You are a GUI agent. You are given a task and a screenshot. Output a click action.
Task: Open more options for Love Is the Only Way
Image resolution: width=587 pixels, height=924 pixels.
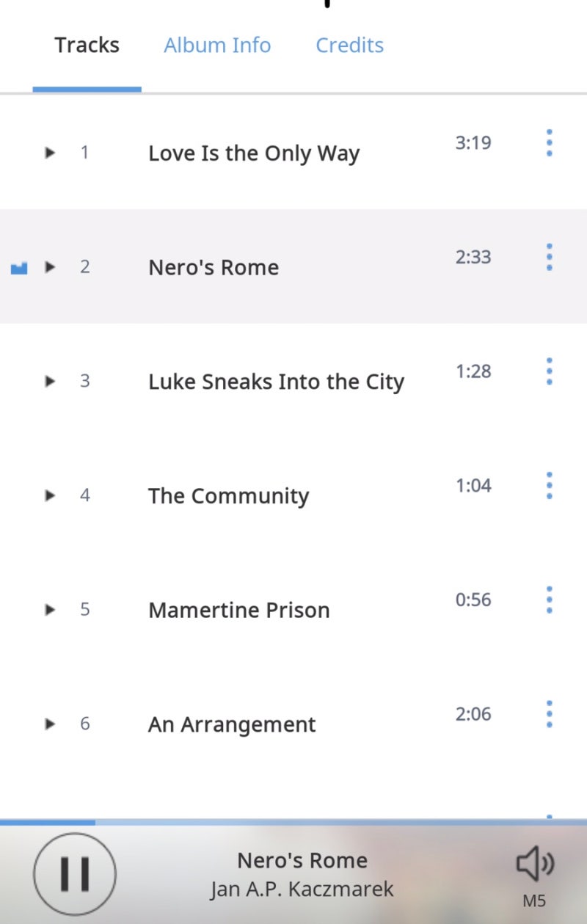(549, 142)
